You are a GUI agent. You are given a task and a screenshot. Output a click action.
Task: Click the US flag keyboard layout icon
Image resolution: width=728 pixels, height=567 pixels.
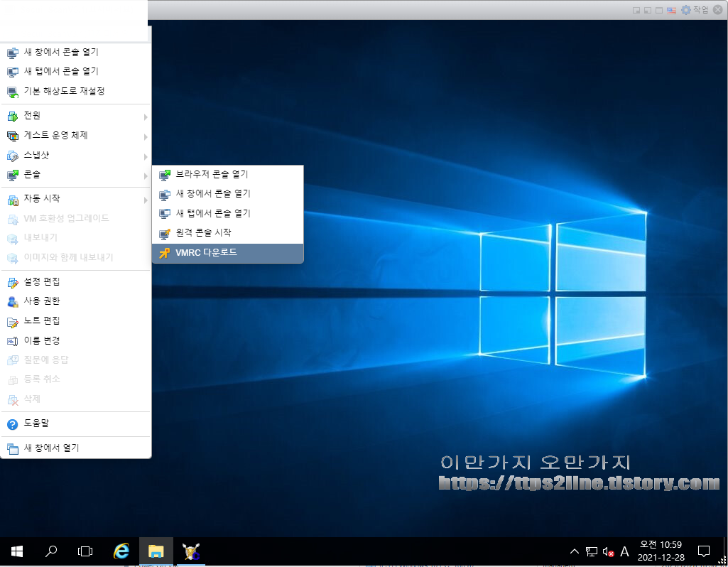(x=671, y=10)
